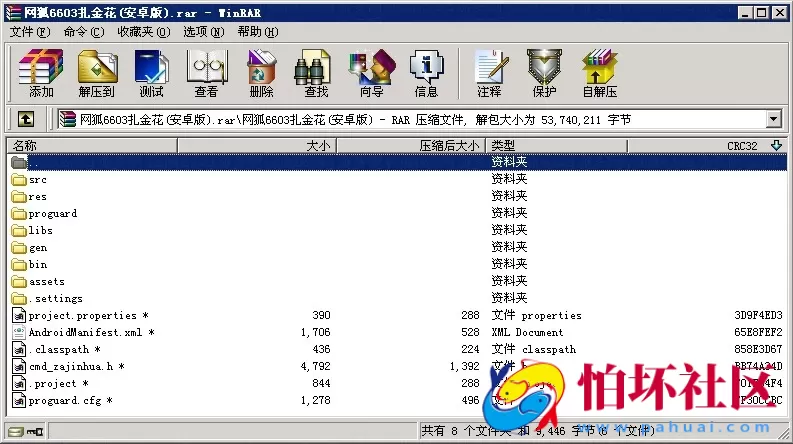The image size is (793, 444).
Task: Click the res folder icon
Action: 19,197
